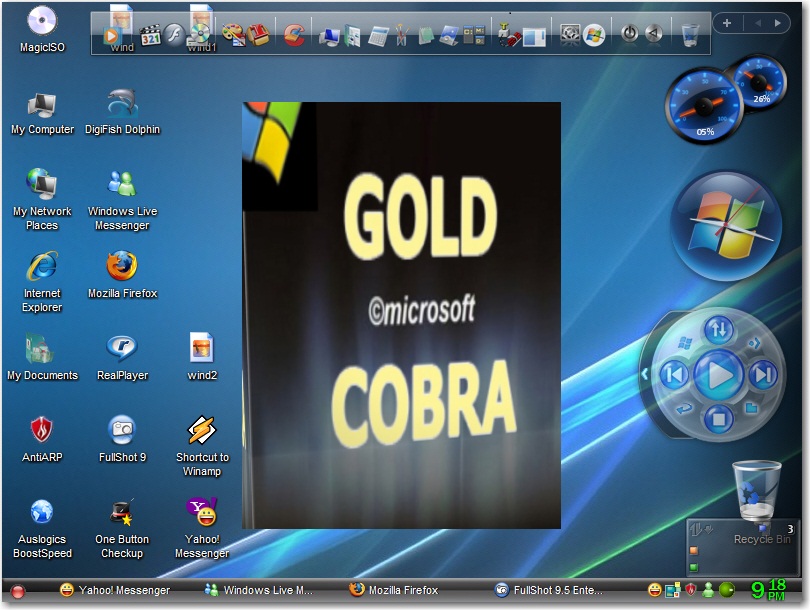Click the dock's left arrow navigation button

point(757,23)
